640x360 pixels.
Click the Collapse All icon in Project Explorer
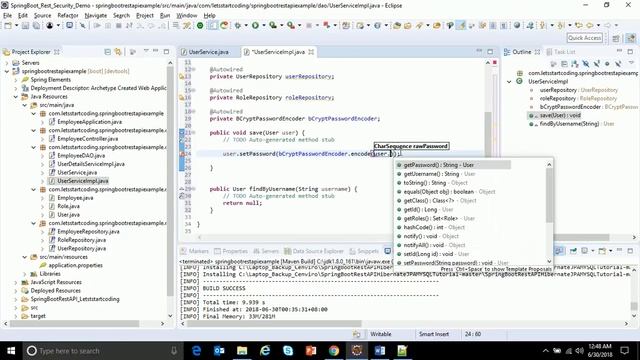pos(107,52)
